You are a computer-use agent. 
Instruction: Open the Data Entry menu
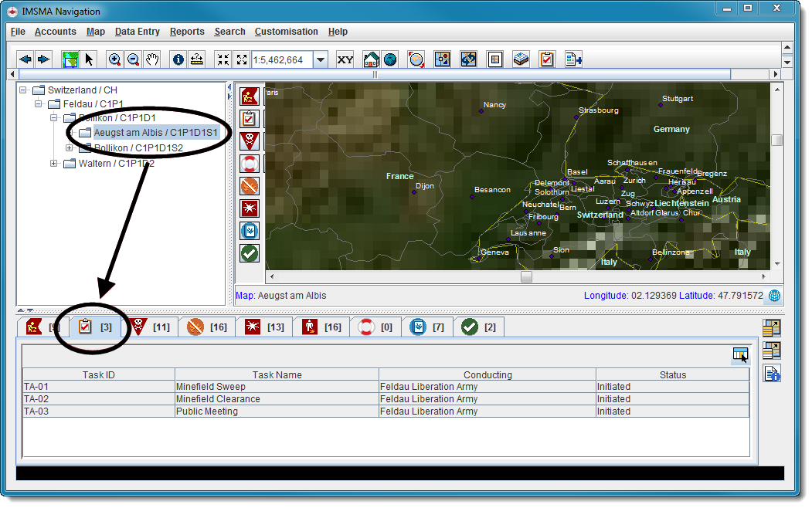tap(137, 32)
